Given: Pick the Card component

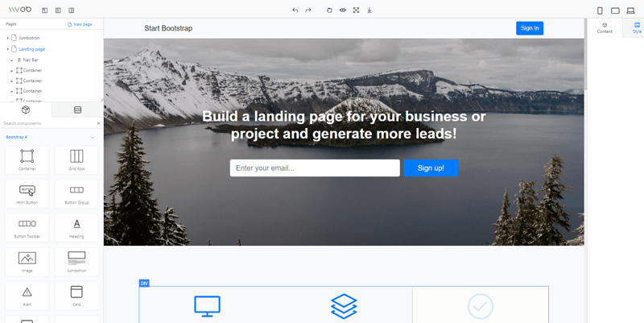Looking at the screenshot, I should [76, 296].
